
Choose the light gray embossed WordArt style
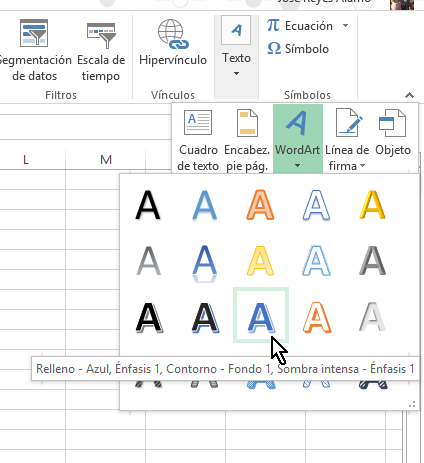click(x=372, y=317)
